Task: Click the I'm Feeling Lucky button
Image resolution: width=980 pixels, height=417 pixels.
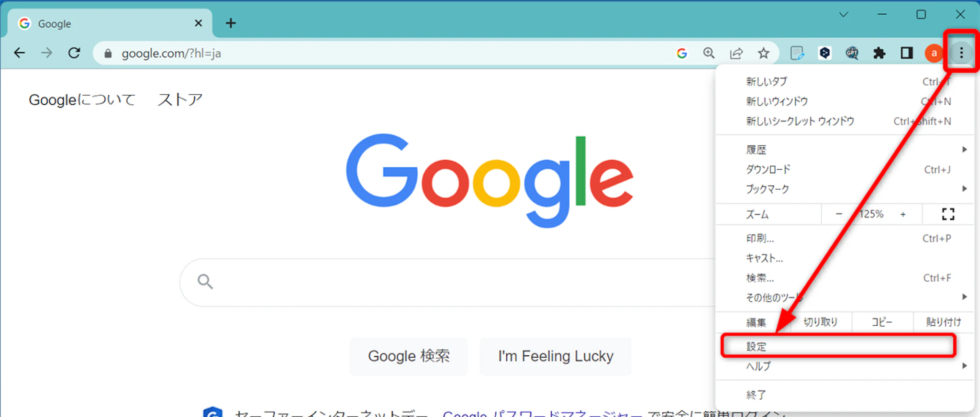Action: click(556, 356)
